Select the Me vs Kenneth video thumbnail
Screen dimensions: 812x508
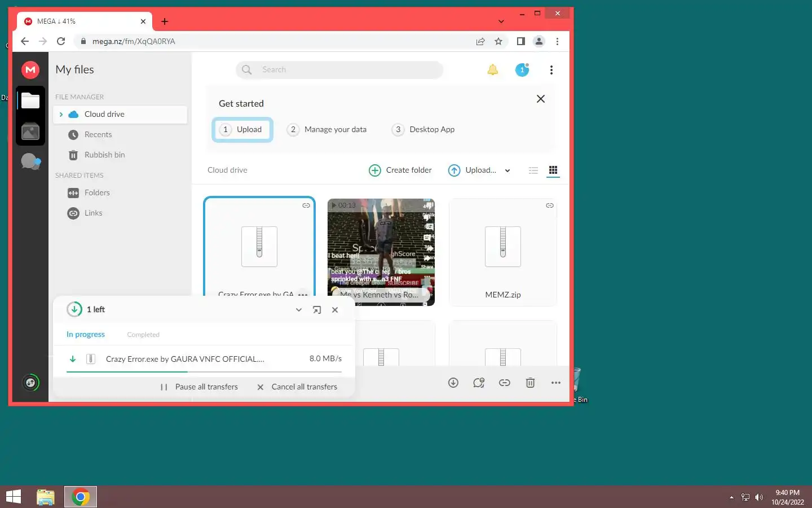tap(381, 252)
